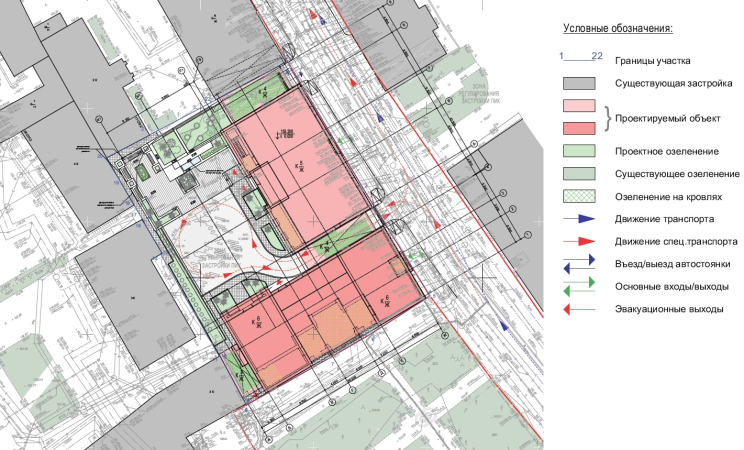Click the red Эвакуационные выходы arrow icon
744x450 pixels.
[580, 311]
